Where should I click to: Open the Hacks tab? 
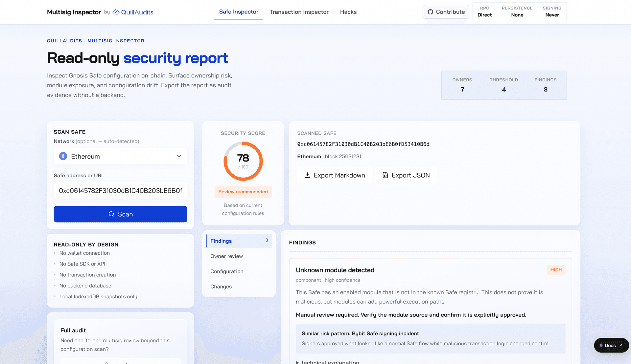tap(348, 12)
